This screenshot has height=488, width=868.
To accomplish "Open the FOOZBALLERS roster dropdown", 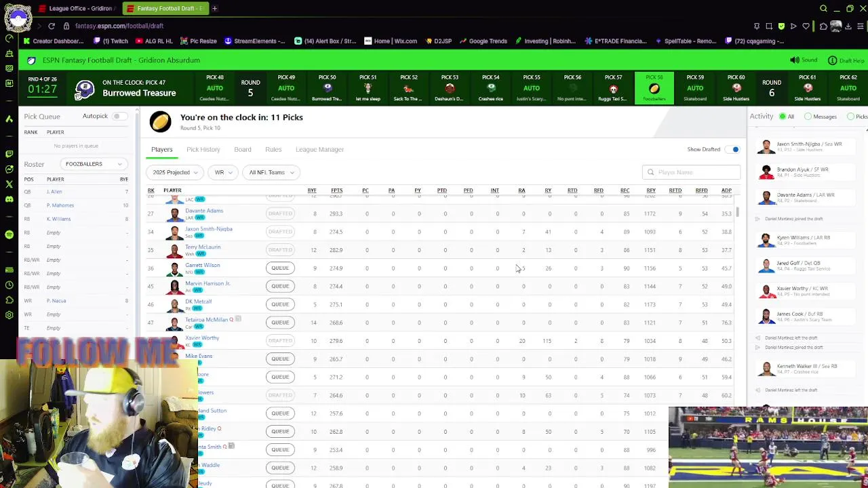I will click(93, 164).
